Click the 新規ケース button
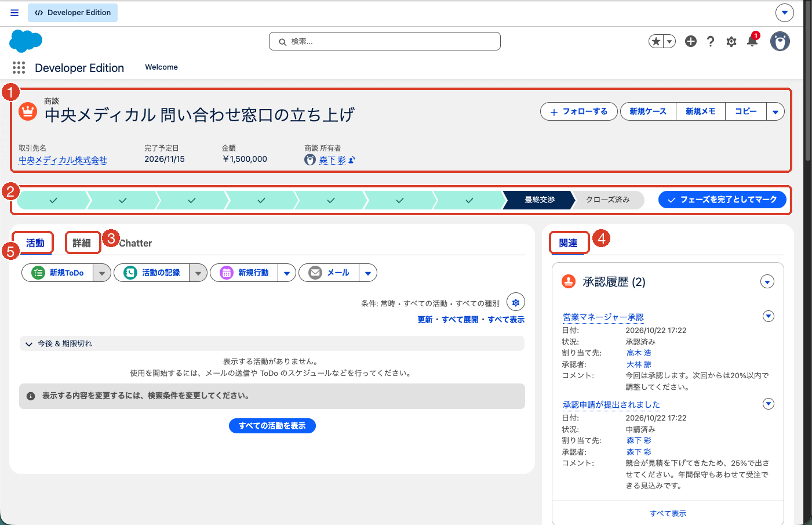Image resolution: width=812 pixels, height=525 pixels. 648,111
